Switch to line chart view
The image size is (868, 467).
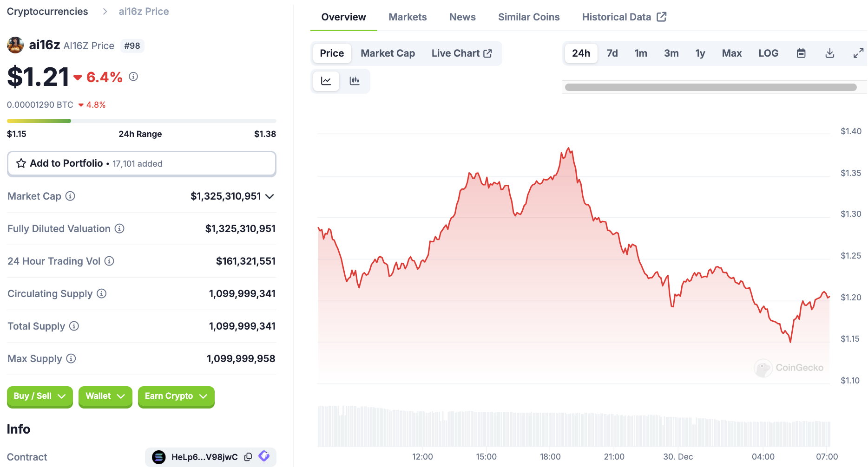coord(326,81)
